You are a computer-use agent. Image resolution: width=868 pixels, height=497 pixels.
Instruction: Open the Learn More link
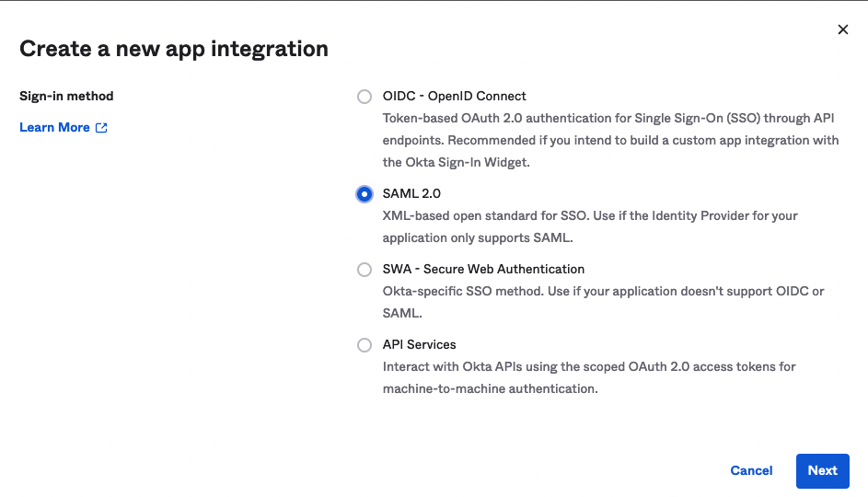54,127
